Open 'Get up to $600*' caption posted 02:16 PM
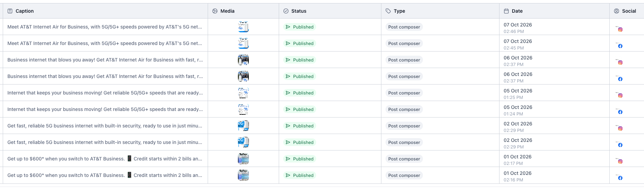Screen dimensions: 644x190 point(105,175)
